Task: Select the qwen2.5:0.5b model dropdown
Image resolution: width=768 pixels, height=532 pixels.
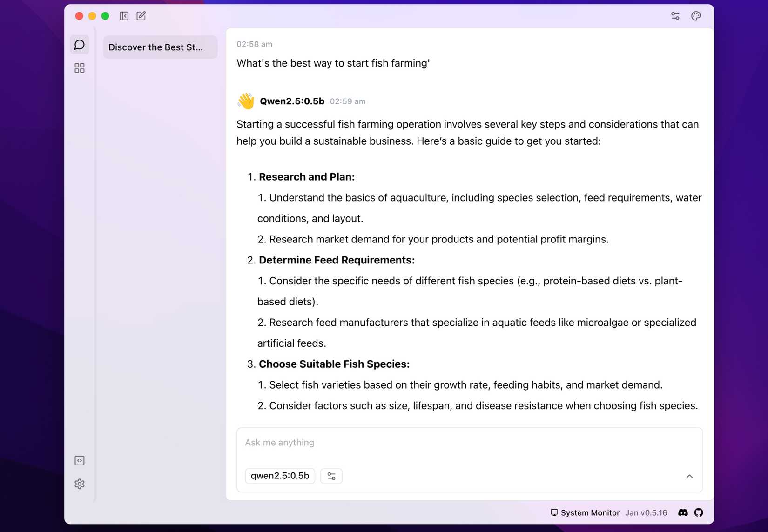Action: pos(280,476)
